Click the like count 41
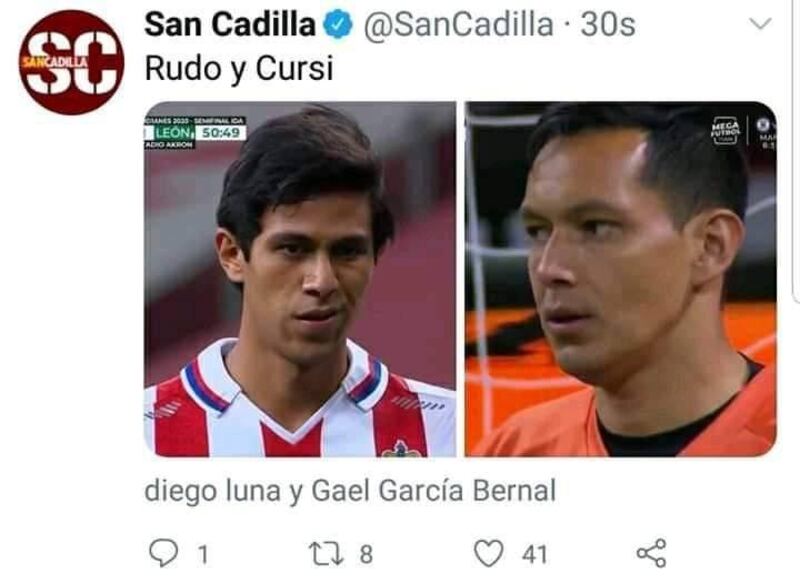Image resolution: width=800 pixels, height=584 pixels. tap(534, 554)
